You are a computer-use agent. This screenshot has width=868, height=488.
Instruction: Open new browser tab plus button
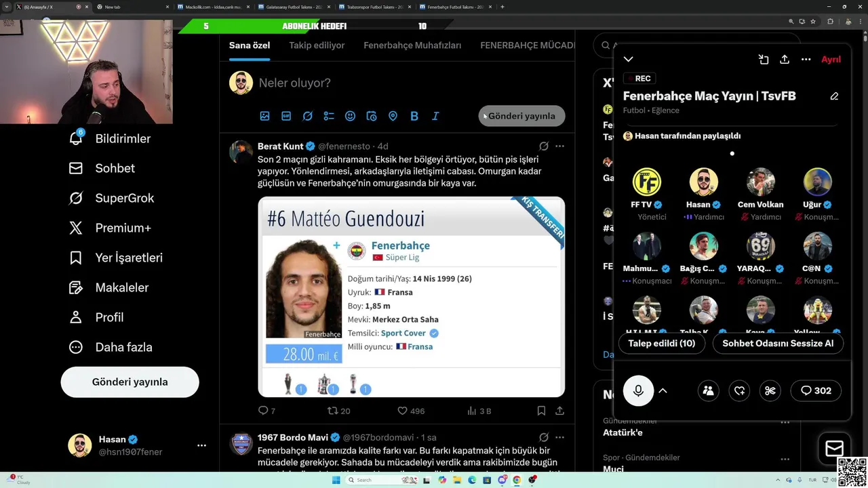coord(502,7)
